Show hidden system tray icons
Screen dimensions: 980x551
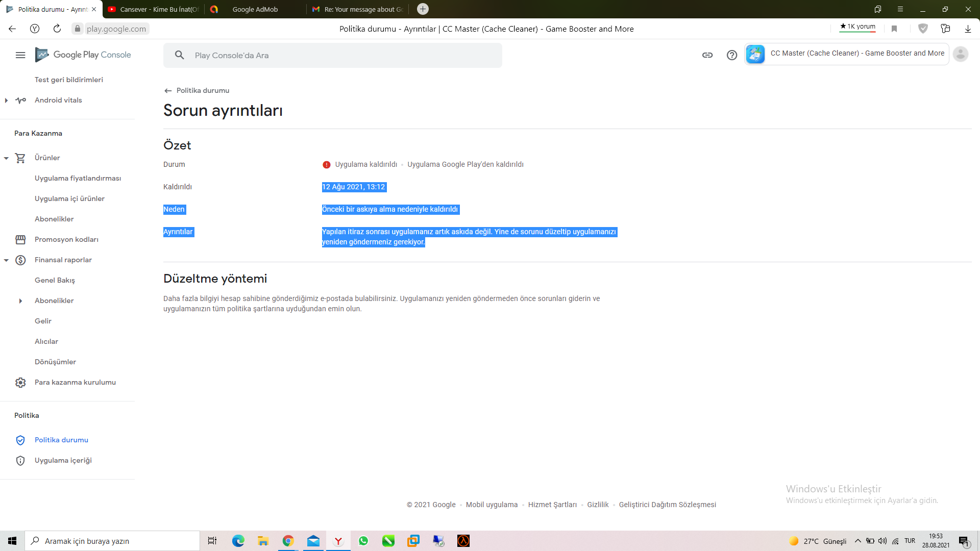pyautogui.click(x=858, y=541)
